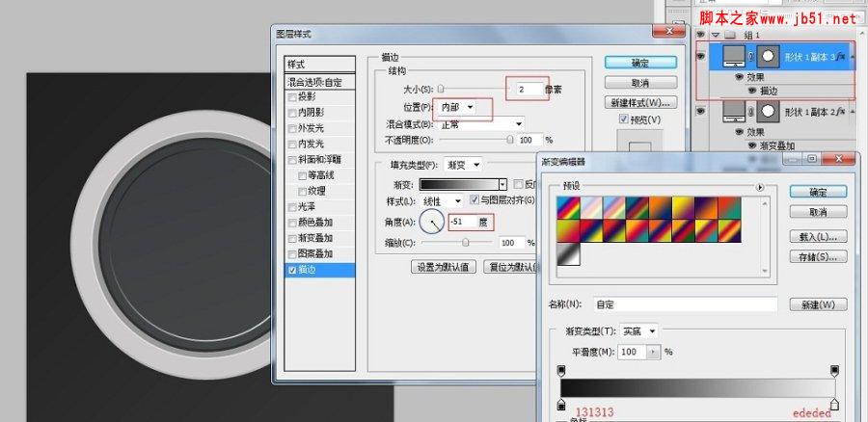Click the 不透明度 opacity slider handle
The height and width of the screenshot is (422, 868).
[x=510, y=141]
